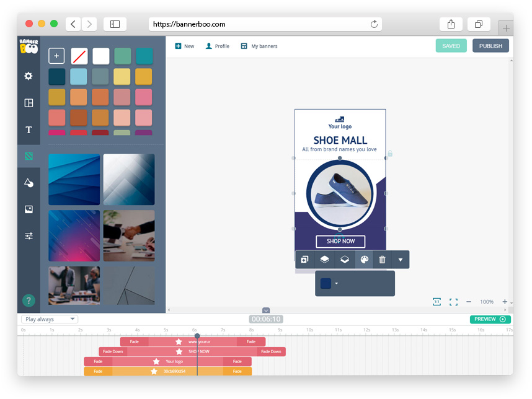Toggle the 1:1 actual size view
This screenshot has height=399, width=532.
click(437, 302)
